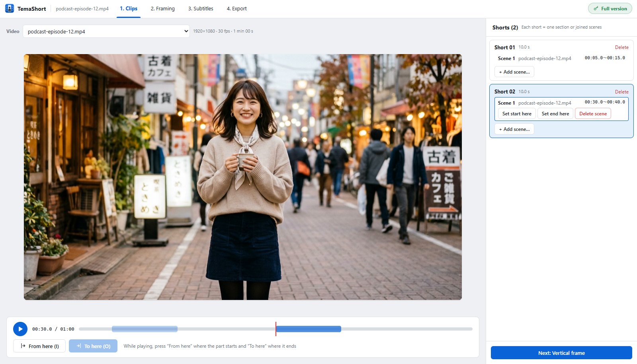Click the light blue Short 01 timeline segment
Viewport: 637px width, 364px height.
(145, 329)
